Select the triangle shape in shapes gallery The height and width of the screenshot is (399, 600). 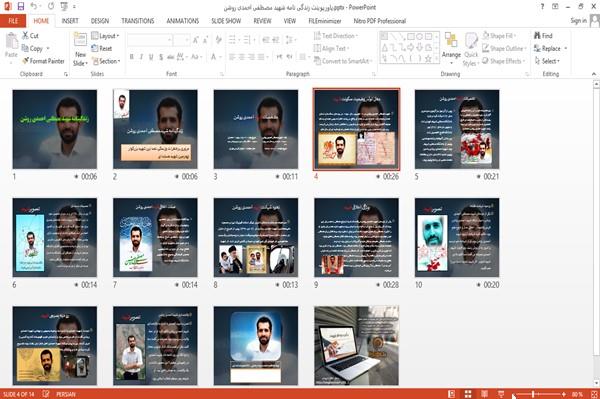[385, 48]
